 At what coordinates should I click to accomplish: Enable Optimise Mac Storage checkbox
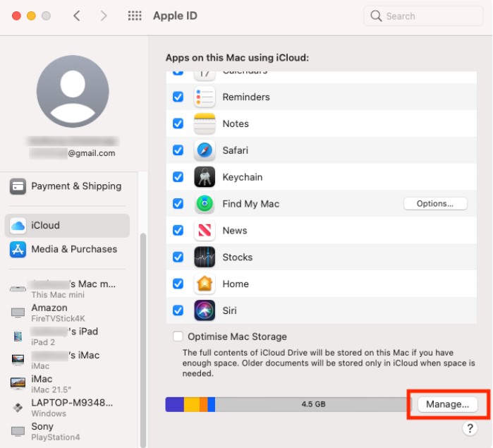tap(178, 337)
